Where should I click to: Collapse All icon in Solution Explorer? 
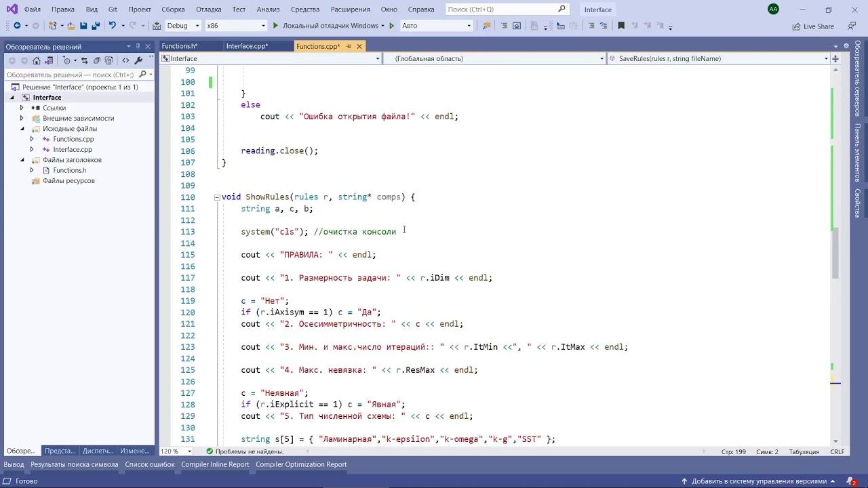[96, 60]
